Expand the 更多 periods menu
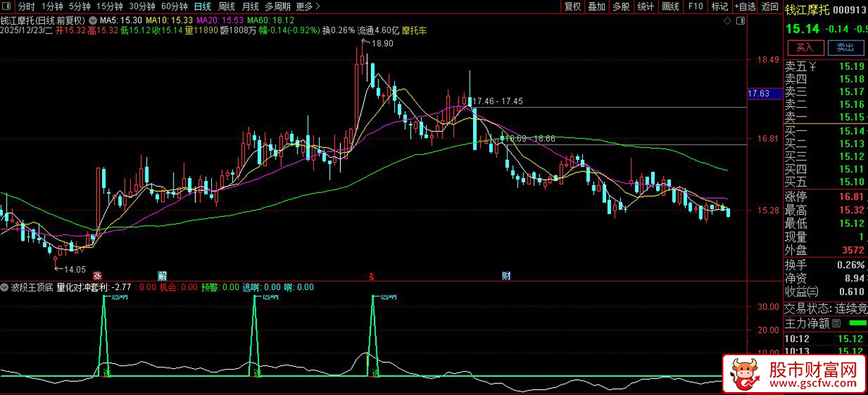The height and width of the screenshot is (395, 868). coord(308,7)
